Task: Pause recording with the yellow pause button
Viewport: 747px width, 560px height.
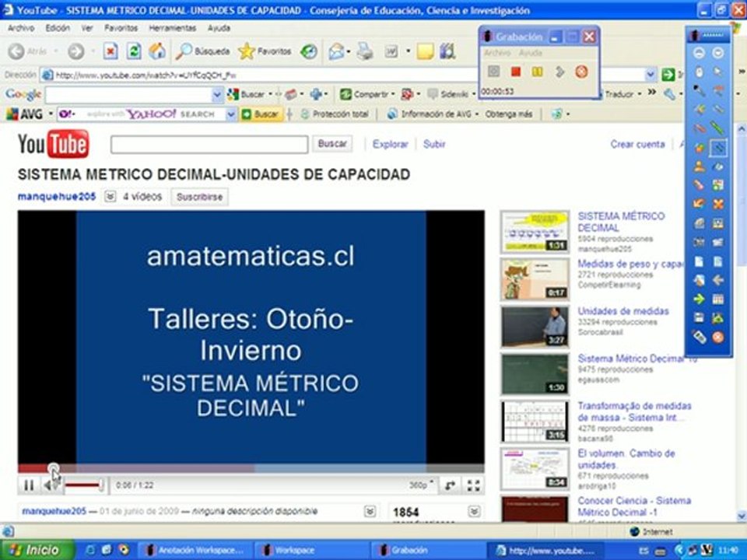Action: (x=538, y=72)
